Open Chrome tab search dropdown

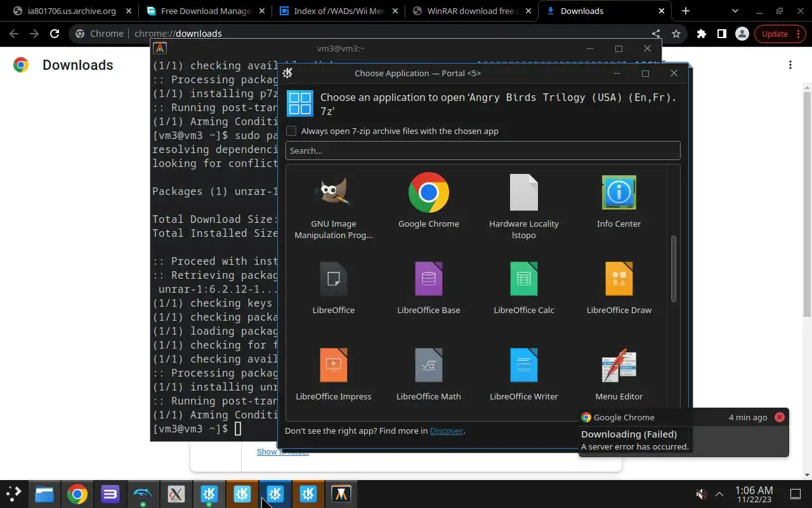(735, 11)
